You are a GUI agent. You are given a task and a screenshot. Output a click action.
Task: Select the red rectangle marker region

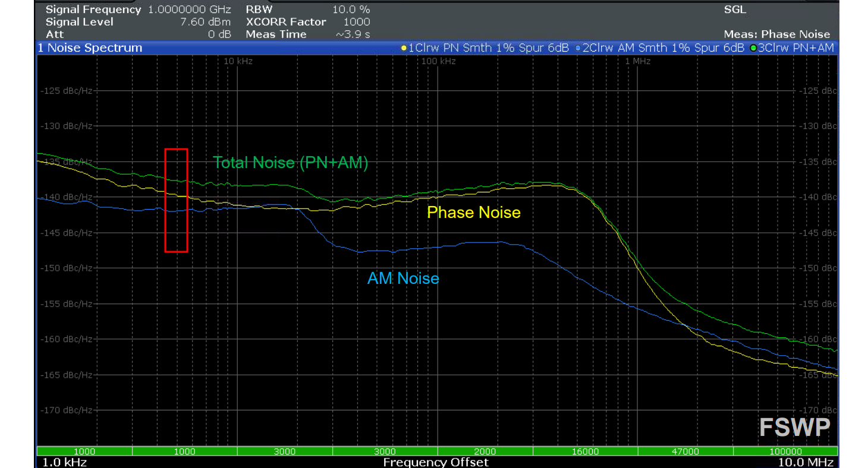coord(176,200)
